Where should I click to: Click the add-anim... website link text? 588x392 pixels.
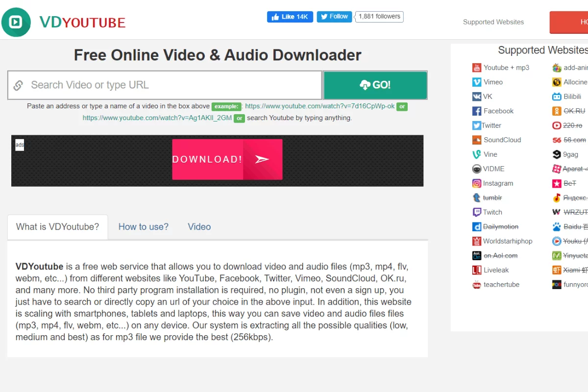(x=575, y=68)
